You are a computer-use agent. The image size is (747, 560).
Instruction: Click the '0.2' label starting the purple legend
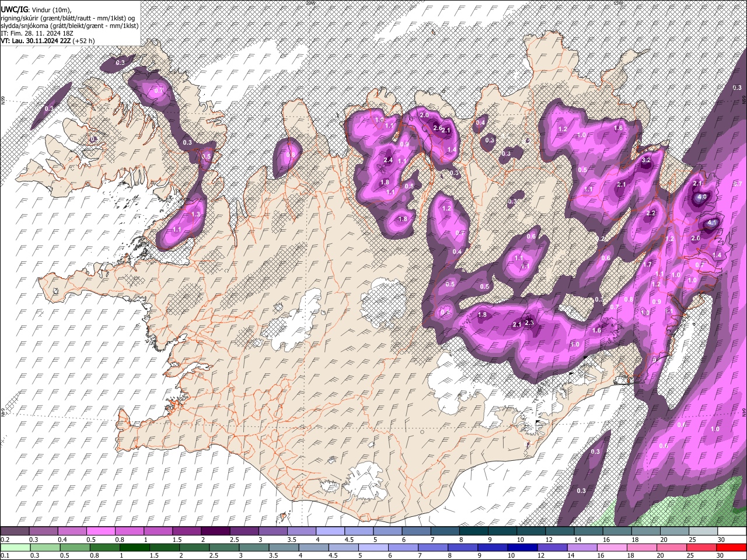[x=5, y=540]
